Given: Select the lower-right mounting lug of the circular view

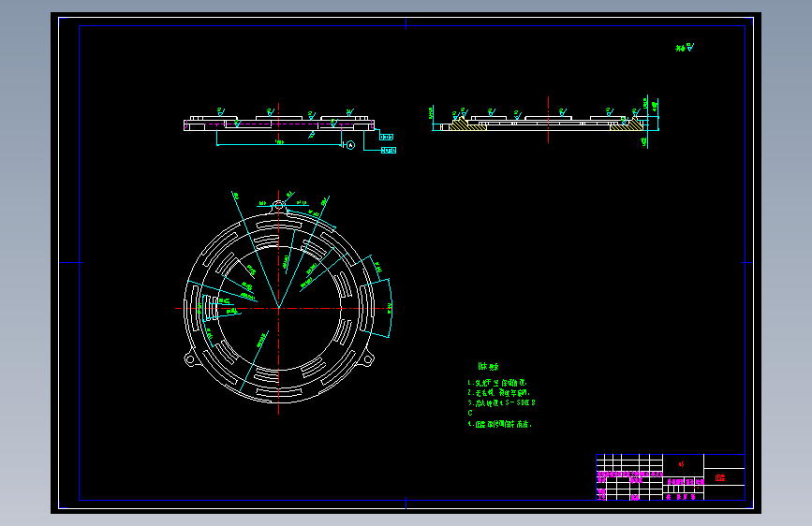Looking at the screenshot, I should point(368,358).
